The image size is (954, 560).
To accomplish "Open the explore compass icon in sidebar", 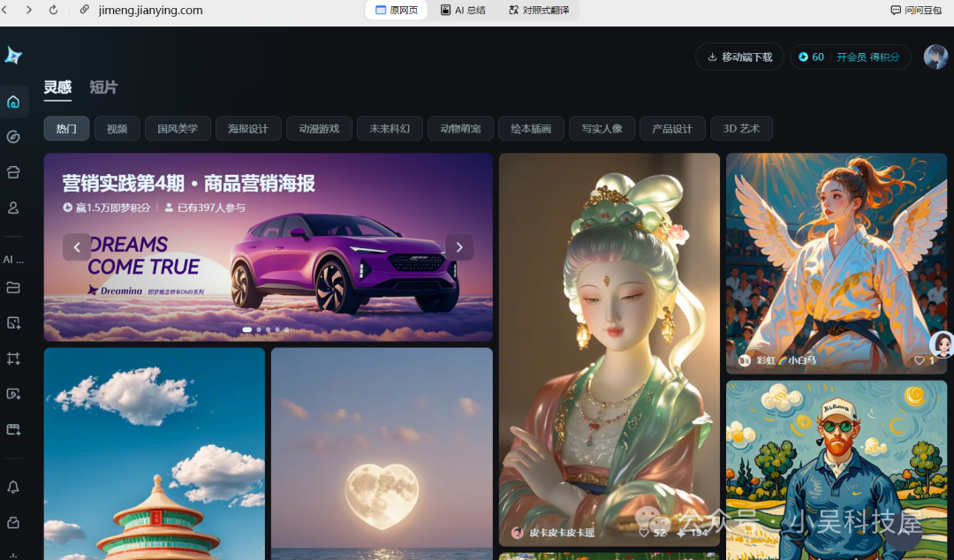I will point(13,137).
